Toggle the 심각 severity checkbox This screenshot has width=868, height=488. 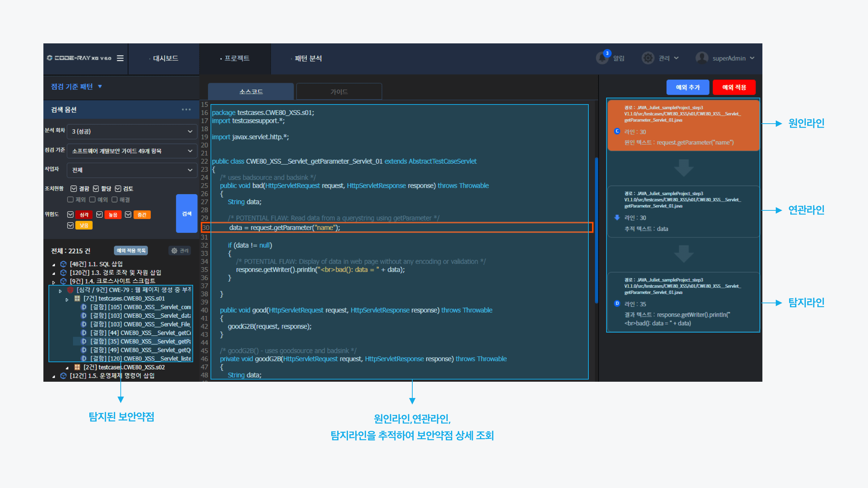click(71, 215)
